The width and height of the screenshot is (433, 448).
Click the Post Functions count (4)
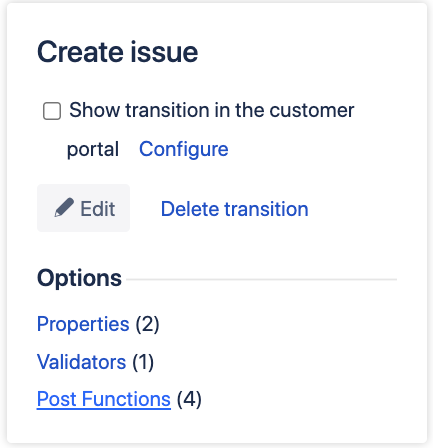[x=189, y=399]
